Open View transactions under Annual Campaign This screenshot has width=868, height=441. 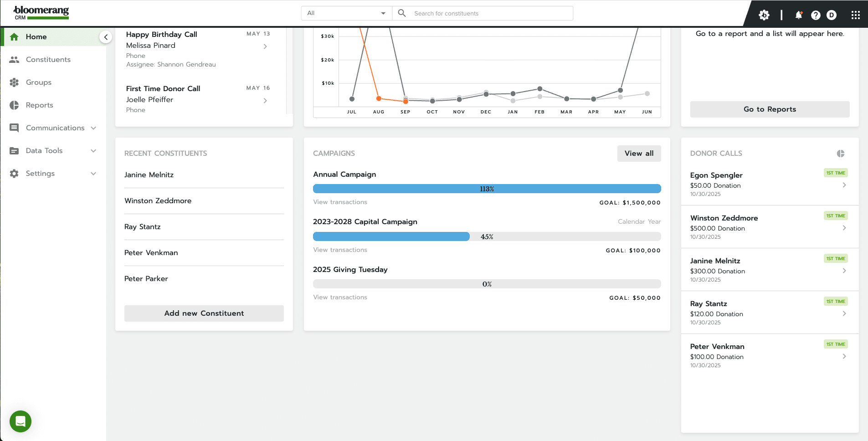pos(339,202)
